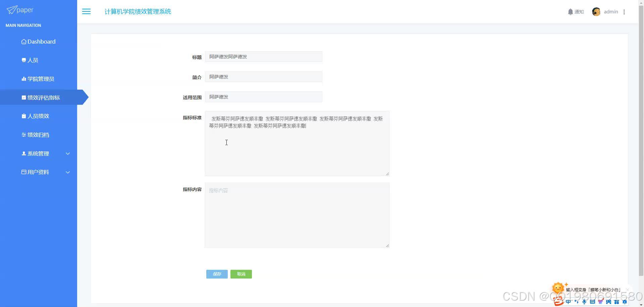Viewport: 644px width, 307px height.
Task: Click the admin avatar picture
Action: click(596, 12)
